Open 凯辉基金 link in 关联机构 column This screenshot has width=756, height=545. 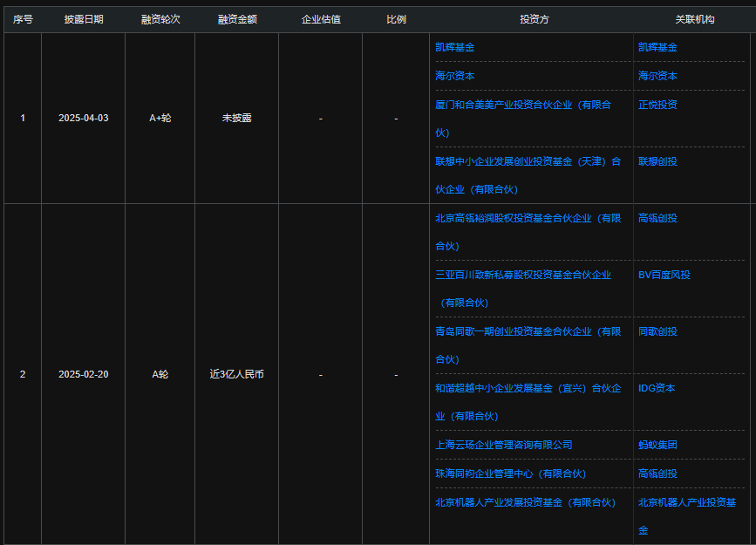[x=657, y=47]
